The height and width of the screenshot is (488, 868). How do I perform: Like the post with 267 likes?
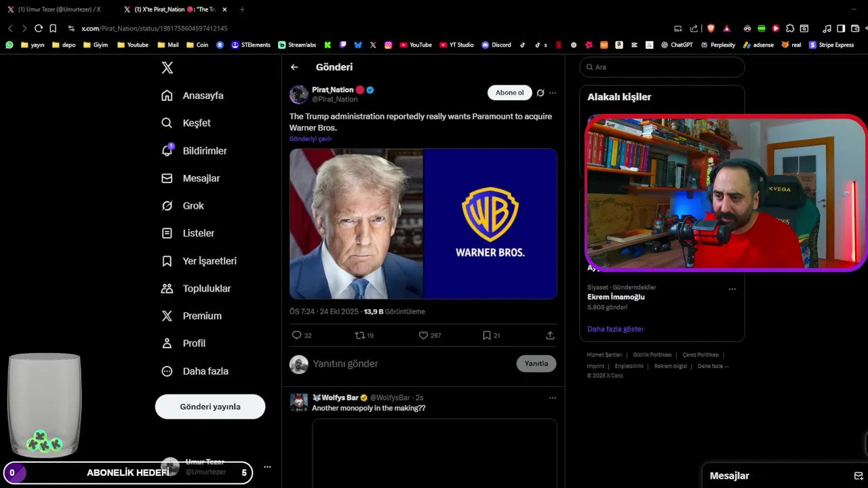423,335
